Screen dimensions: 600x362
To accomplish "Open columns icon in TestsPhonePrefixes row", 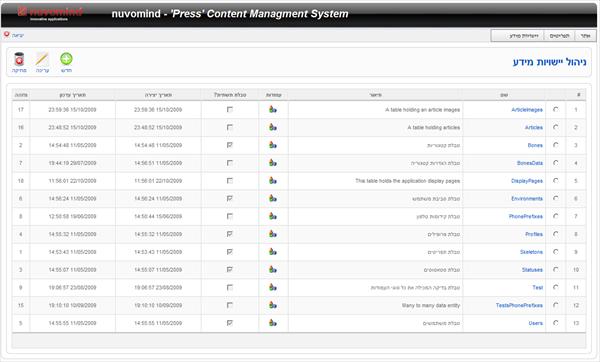I will pyautogui.click(x=272, y=305).
